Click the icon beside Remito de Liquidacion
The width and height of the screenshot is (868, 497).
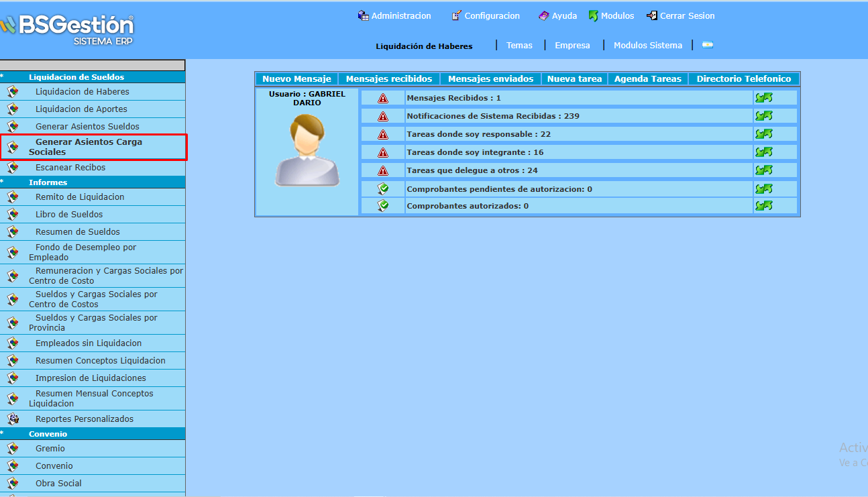tap(13, 197)
